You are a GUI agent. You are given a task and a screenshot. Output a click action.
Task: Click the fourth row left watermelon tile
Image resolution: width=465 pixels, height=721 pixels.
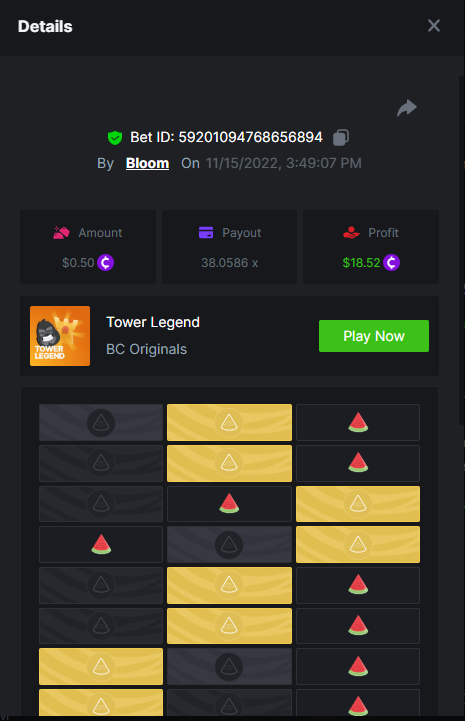click(x=101, y=545)
